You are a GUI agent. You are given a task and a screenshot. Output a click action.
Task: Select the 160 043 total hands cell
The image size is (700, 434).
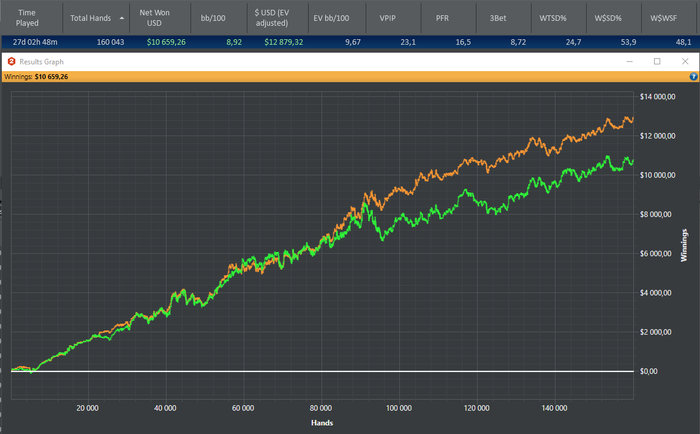pyautogui.click(x=110, y=42)
